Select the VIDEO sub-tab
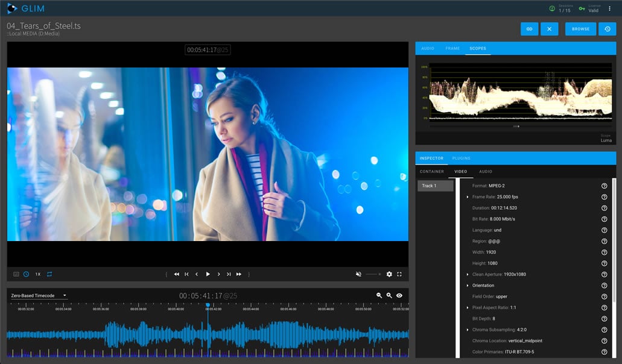This screenshot has width=622, height=364. coord(460,172)
